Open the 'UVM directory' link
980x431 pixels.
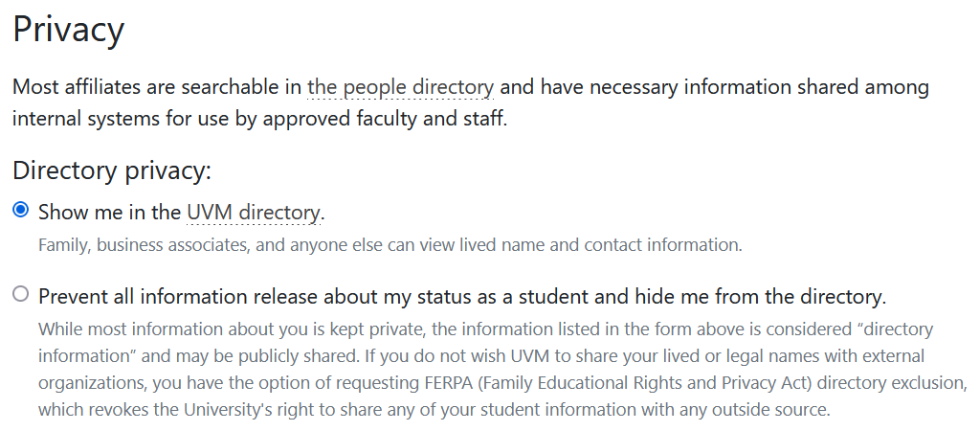pos(254,212)
